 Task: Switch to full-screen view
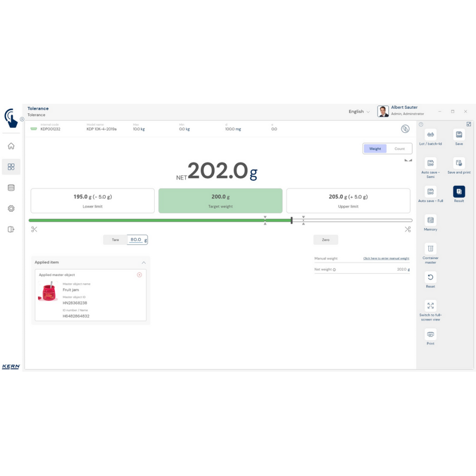pos(430,306)
